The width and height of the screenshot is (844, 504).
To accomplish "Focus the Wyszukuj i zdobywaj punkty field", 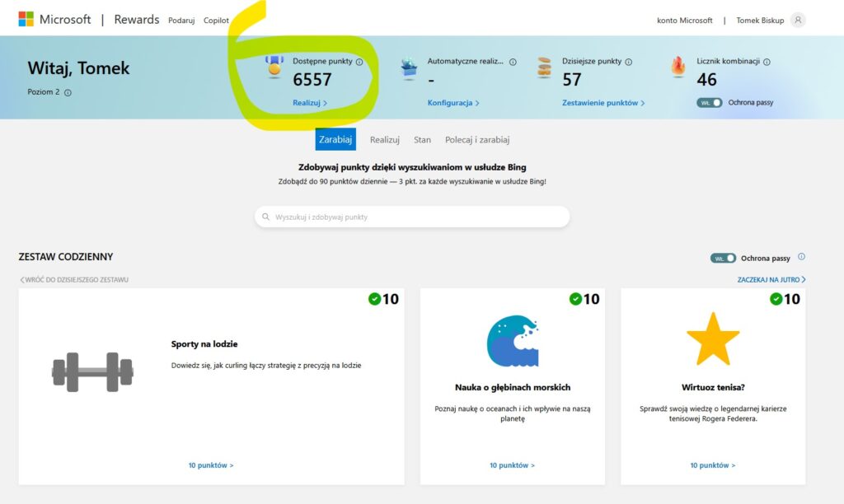I will pos(412,217).
